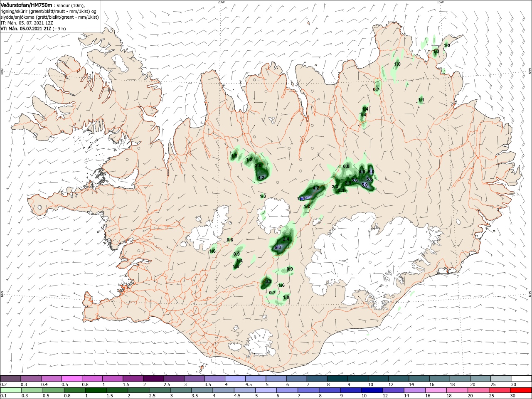Click the purple swatch labeled 12 in the lower legend row
The width and height of the screenshot is (532, 399).
pos(394,391)
